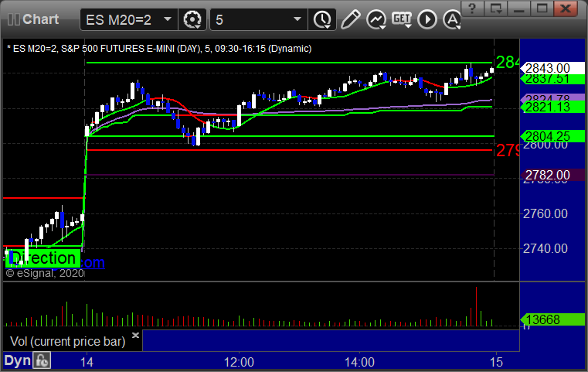
Task: Expand the interval 5 dropdown arrow
Action: click(x=297, y=19)
